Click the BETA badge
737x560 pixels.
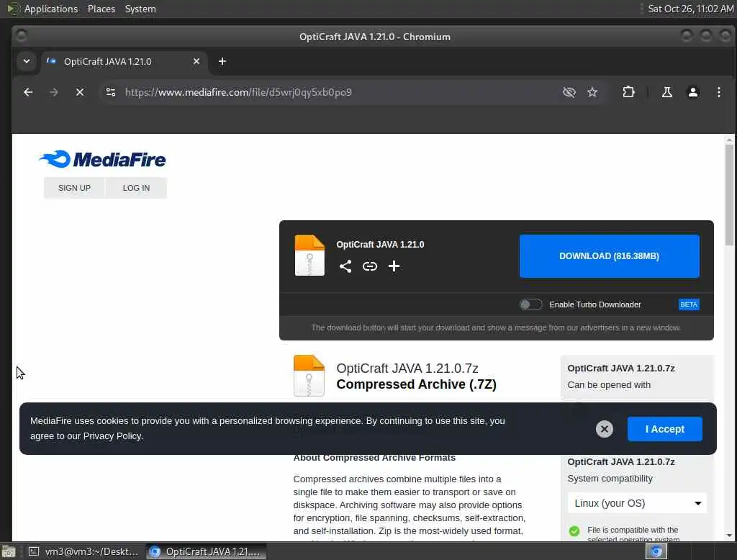[689, 304]
